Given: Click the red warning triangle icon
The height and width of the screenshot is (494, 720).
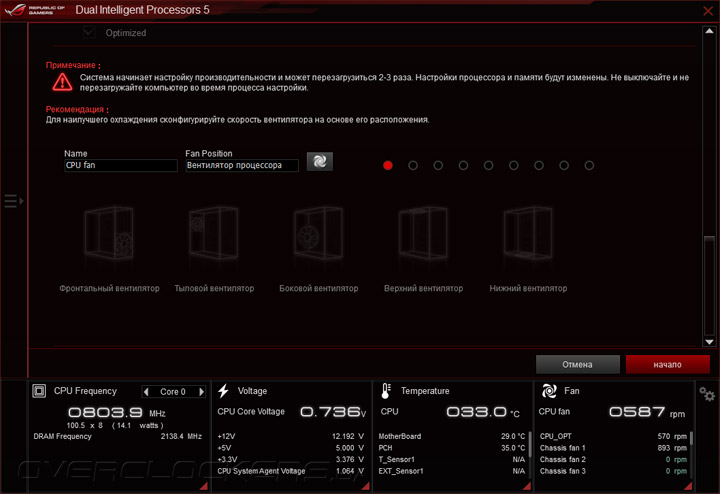Looking at the screenshot, I should 62,82.
